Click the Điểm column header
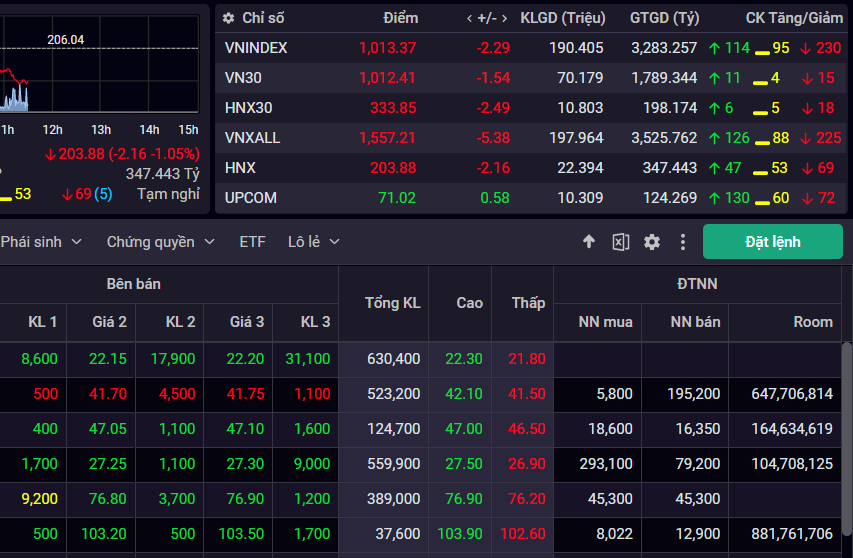 tap(400, 18)
